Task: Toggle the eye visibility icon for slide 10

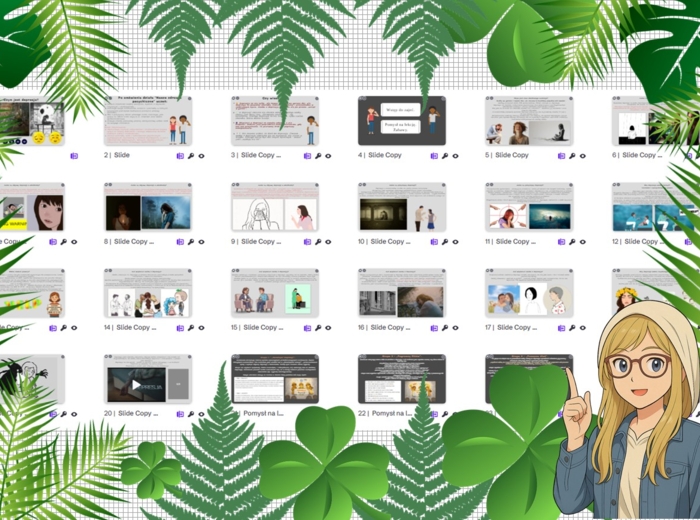Action: [455, 242]
